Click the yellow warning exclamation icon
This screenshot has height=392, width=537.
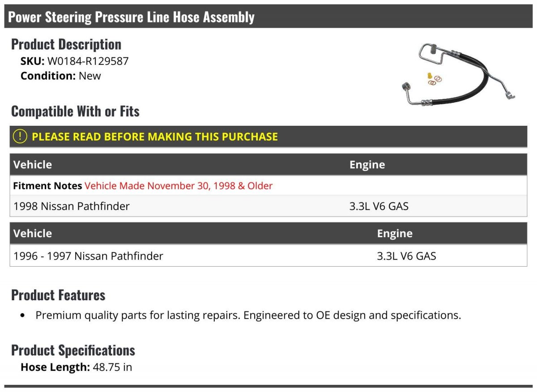pyautogui.click(x=20, y=136)
